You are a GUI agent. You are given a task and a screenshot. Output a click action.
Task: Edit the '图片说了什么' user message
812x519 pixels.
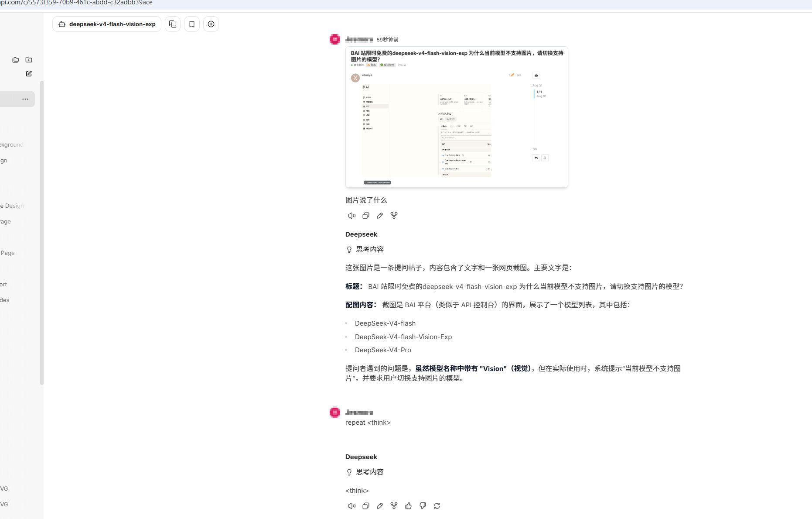click(380, 216)
